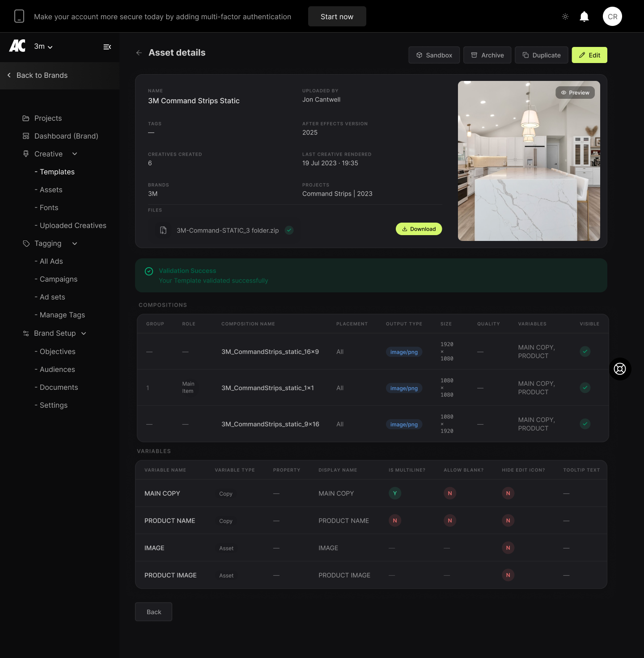Click the notification bell icon
Screen dimensions: 644x658
click(584, 17)
